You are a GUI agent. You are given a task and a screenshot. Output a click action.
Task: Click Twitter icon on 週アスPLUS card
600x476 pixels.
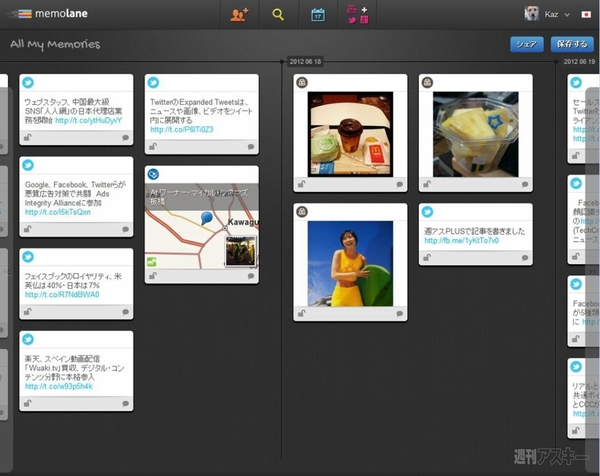(427, 212)
